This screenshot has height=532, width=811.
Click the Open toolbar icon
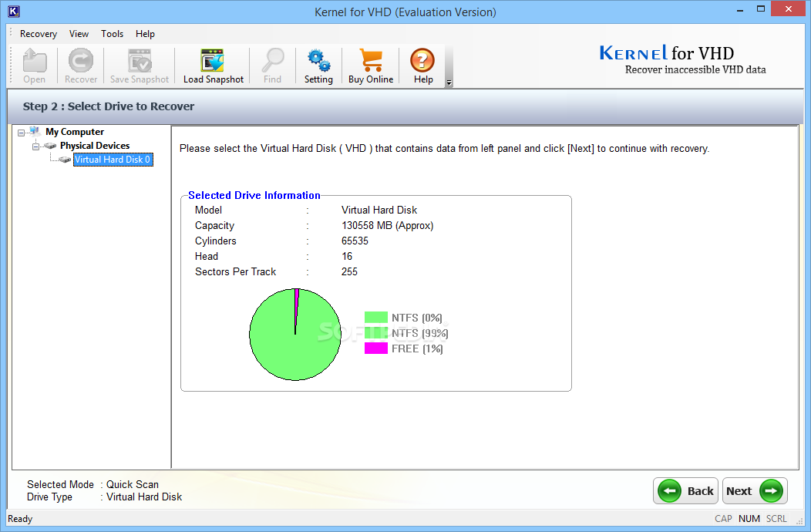click(x=35, y=61)
